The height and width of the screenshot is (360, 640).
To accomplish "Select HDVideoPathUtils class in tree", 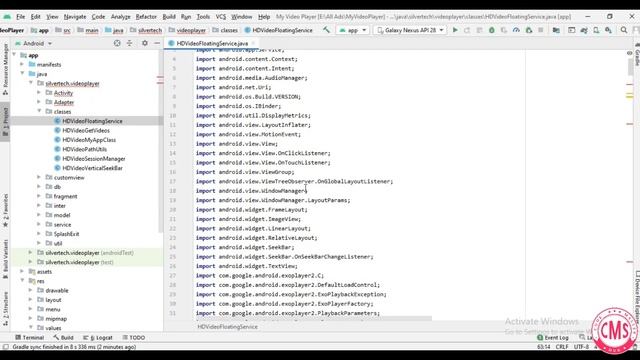I will click(x=84, y=149).
